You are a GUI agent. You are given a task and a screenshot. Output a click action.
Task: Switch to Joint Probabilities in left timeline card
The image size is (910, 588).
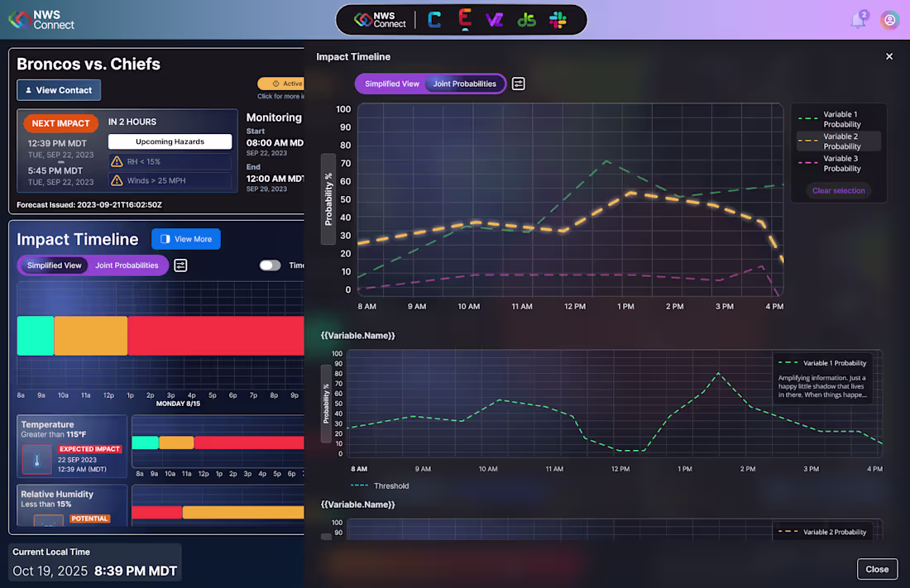pyautogui.click(x=127, y=265)
